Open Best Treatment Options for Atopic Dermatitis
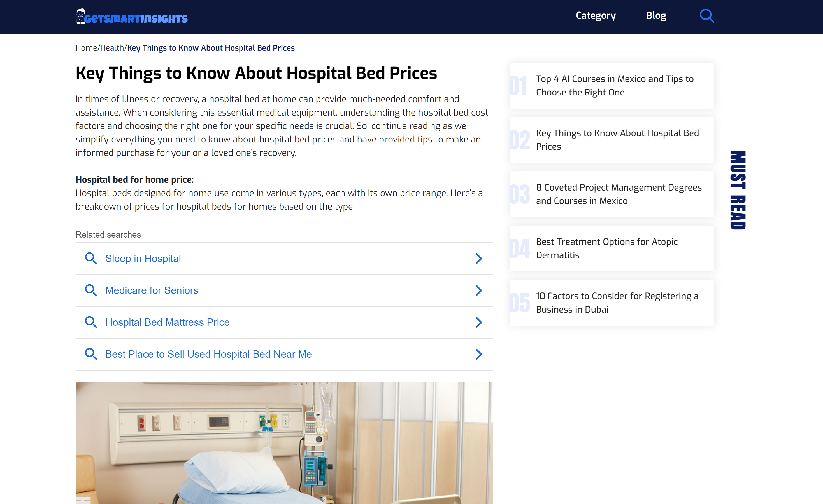 point(606,248)
